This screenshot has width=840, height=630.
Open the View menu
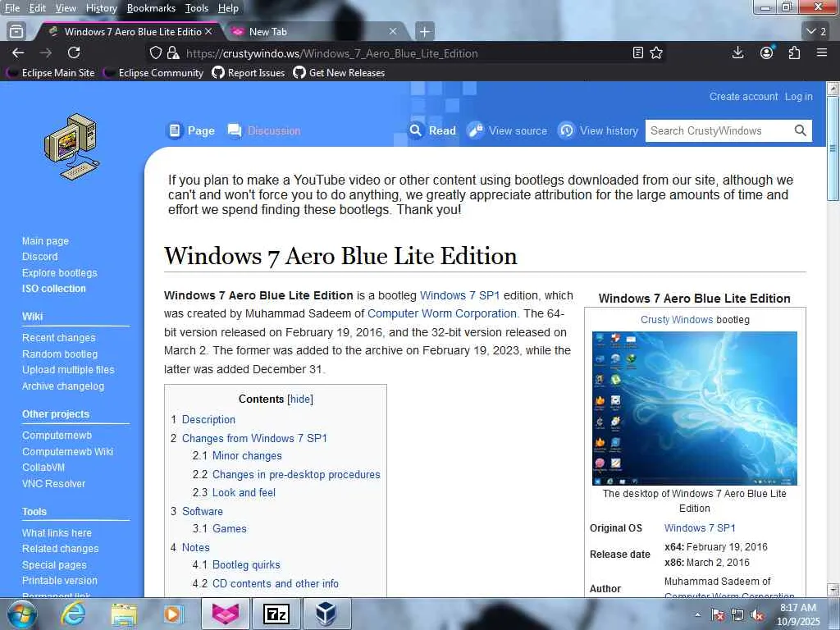point(66,8)
